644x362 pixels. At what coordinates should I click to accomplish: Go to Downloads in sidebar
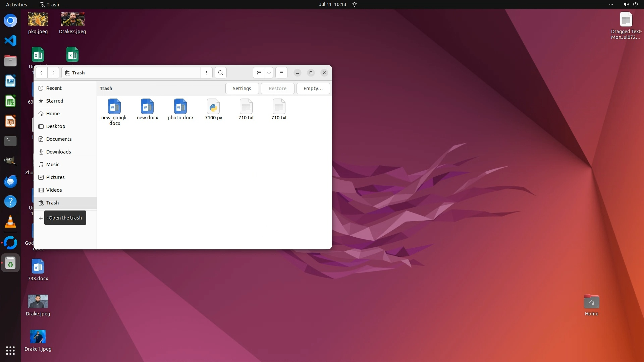58,152
